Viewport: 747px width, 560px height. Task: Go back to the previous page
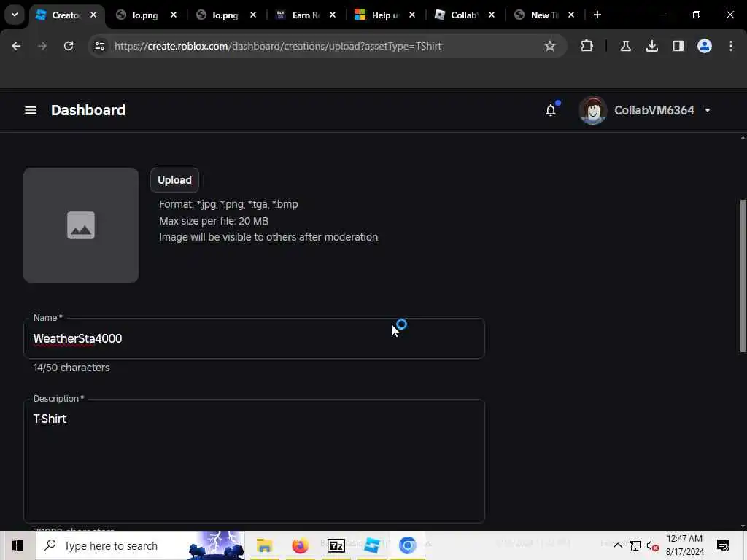(x=16, y=46)
